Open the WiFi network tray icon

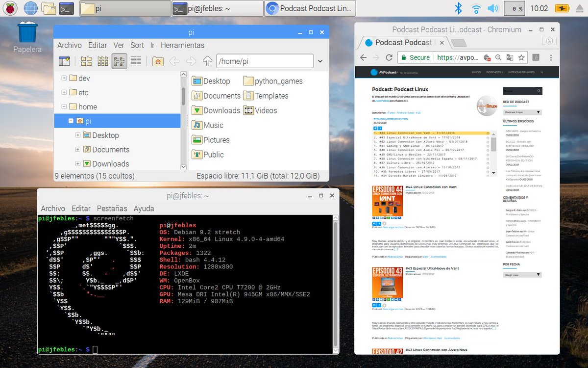click(476, 8)
